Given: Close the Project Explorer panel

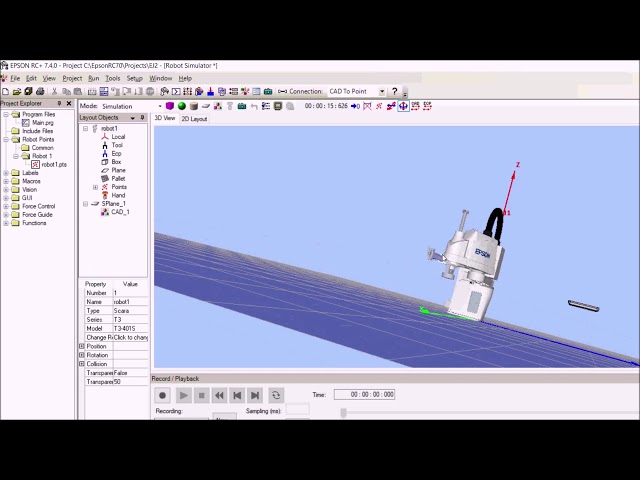Looking at the screenshot, I should pos(69,103).
